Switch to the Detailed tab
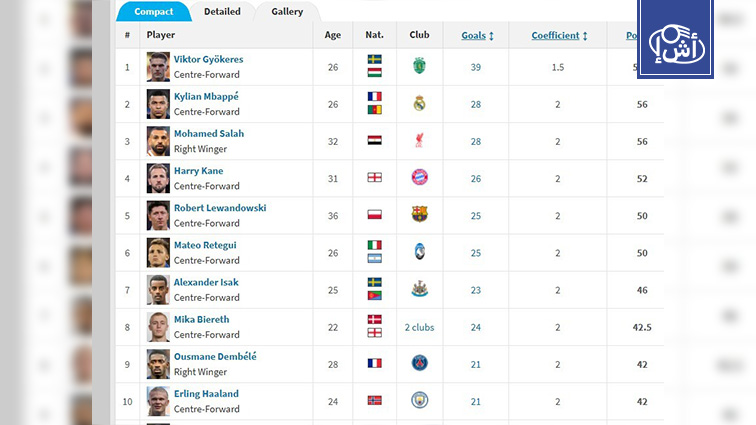This screenshot has height=425, width=756. click(x=222, y=12)
